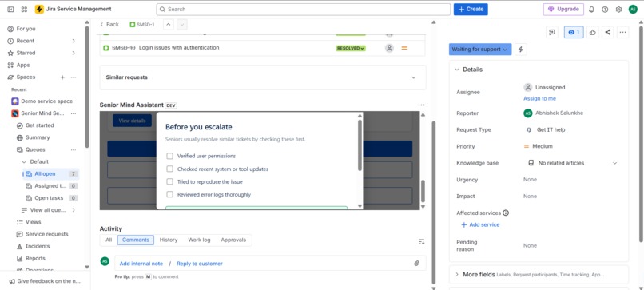Open the RESOLVED status dropdown on SMSD-10
The image size is (644, 290).
[x=351, y=48]
